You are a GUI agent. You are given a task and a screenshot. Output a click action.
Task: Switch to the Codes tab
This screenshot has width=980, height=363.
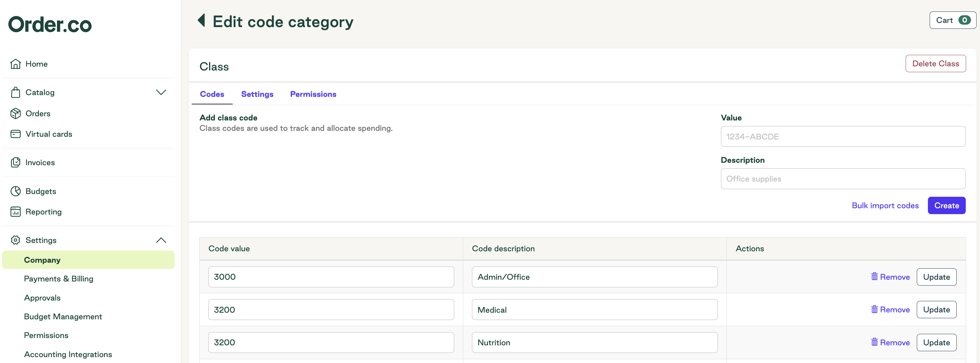(x=212, y=94)
